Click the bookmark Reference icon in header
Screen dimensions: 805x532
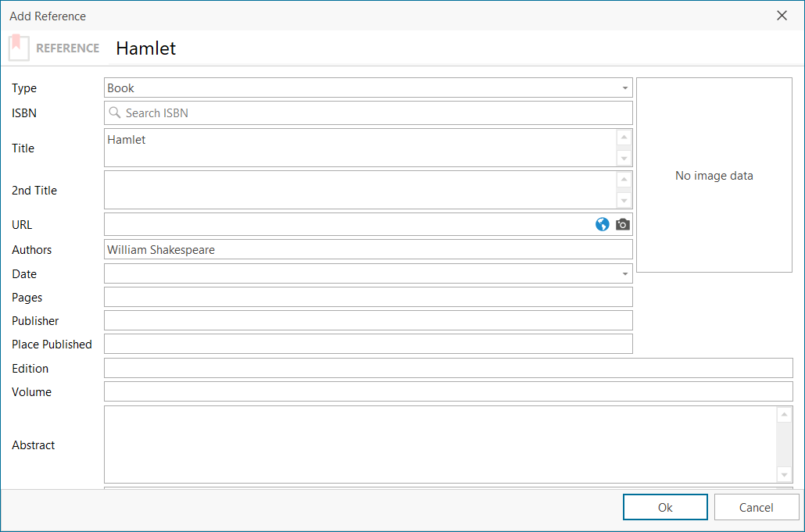coord(19,48)
